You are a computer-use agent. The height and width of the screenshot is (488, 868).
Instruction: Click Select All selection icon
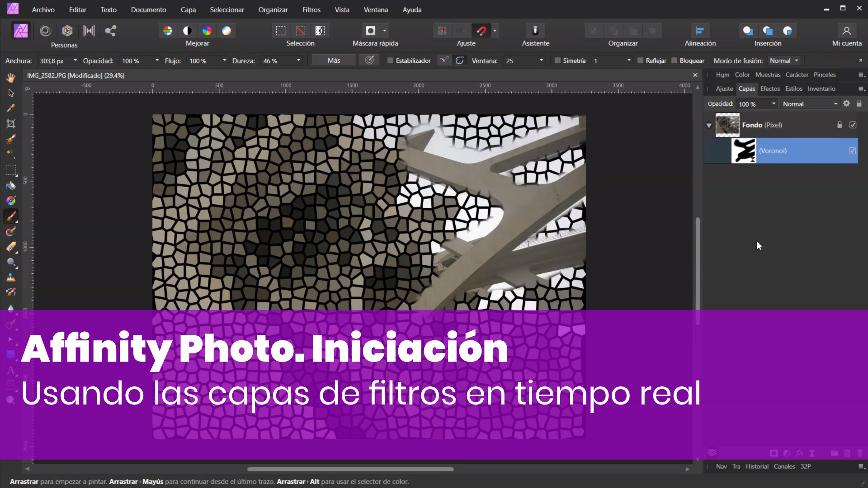(x=281, y=31)
